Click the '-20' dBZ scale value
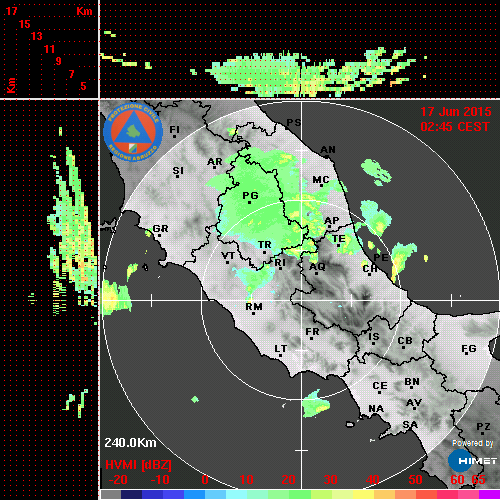Image resolution: width=500 pixels, height=500 pixels. [x=118, y=480]
